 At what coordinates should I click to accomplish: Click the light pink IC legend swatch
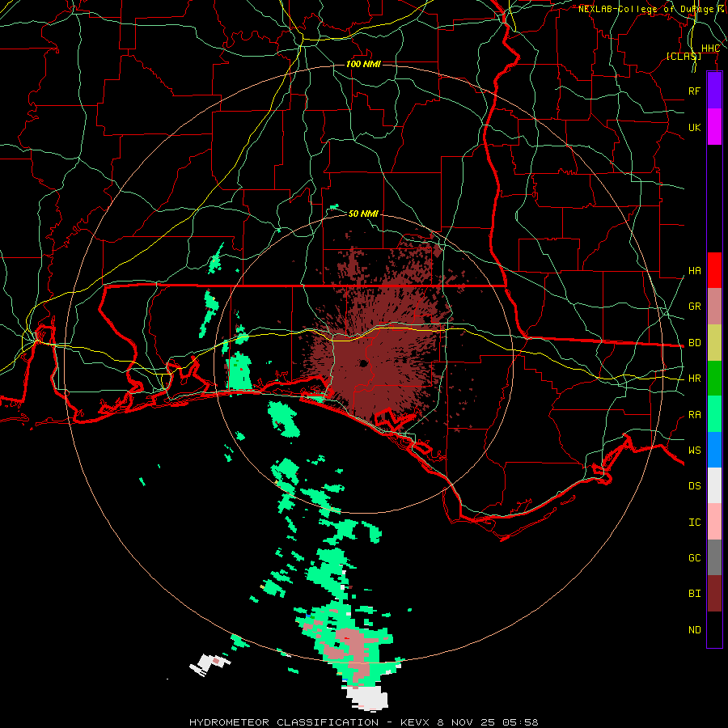[x=714, y=522]
